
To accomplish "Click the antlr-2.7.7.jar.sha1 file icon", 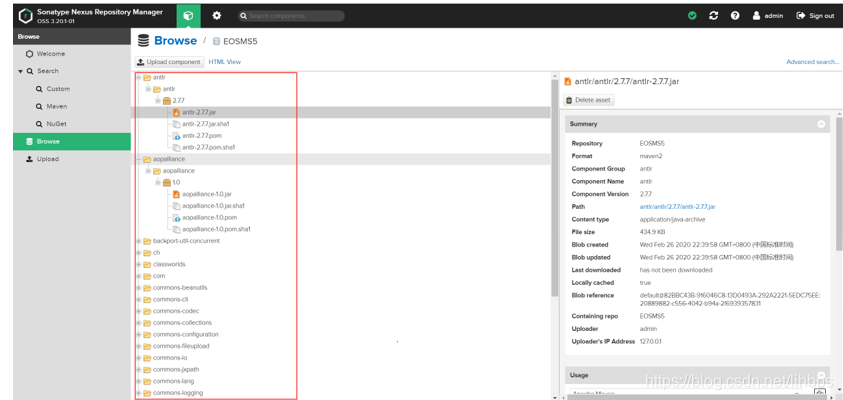I will [x=176, y=124].
